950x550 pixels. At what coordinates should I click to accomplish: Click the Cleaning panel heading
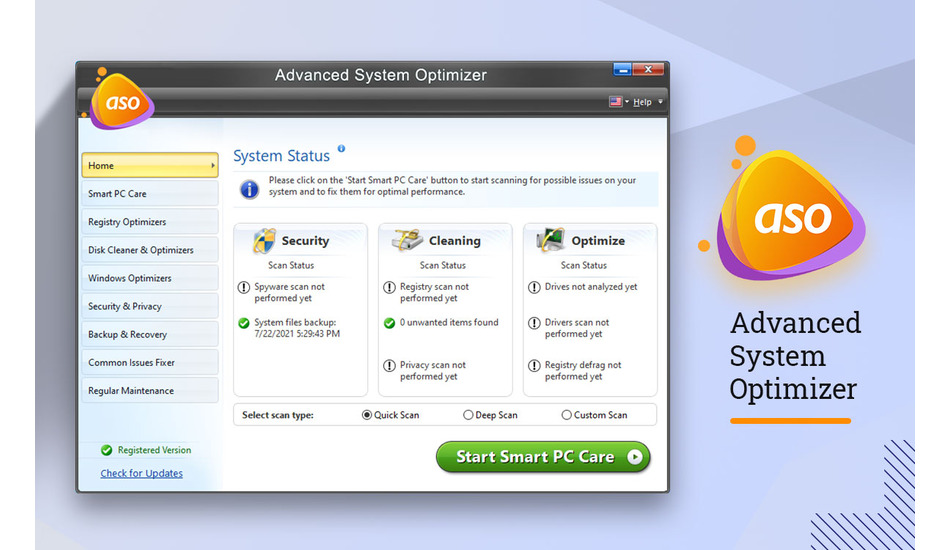click(454, 240)
